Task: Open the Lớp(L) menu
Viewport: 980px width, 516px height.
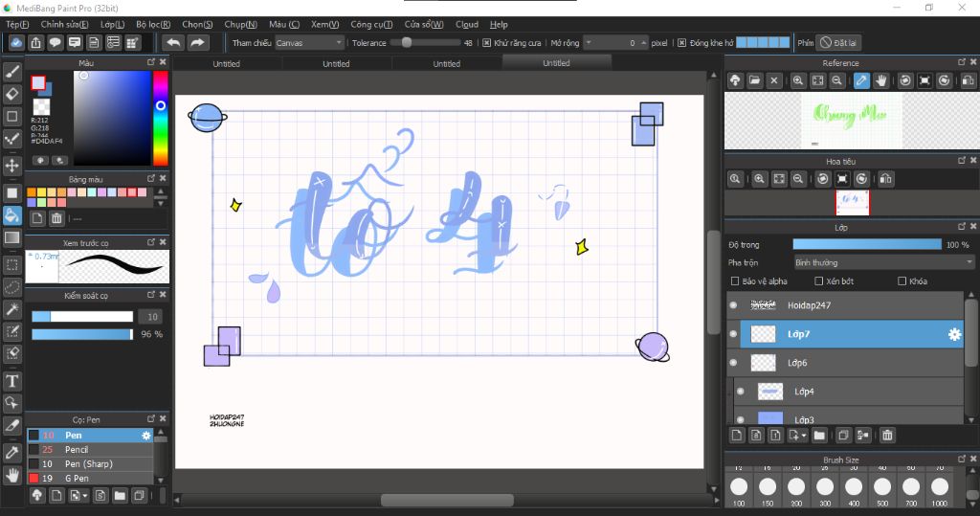Action: 113,24
